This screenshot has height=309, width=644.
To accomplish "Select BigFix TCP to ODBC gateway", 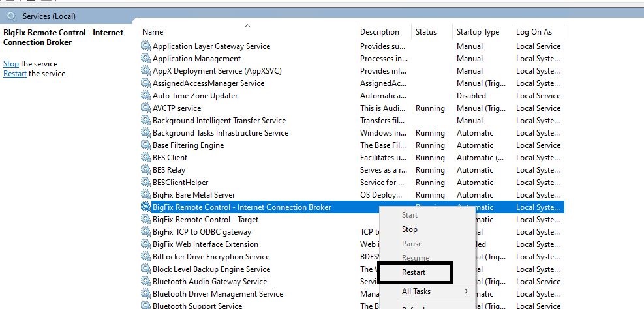I will coord(202,231).
